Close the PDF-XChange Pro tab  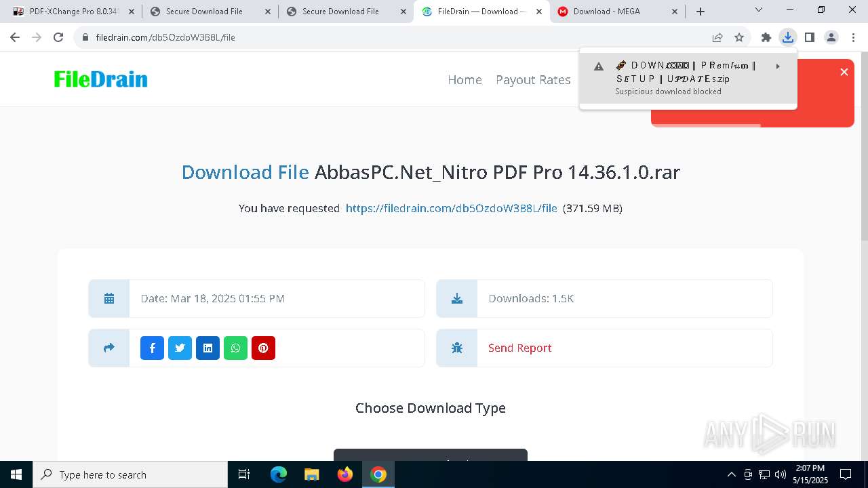click(x=132, y=12)
